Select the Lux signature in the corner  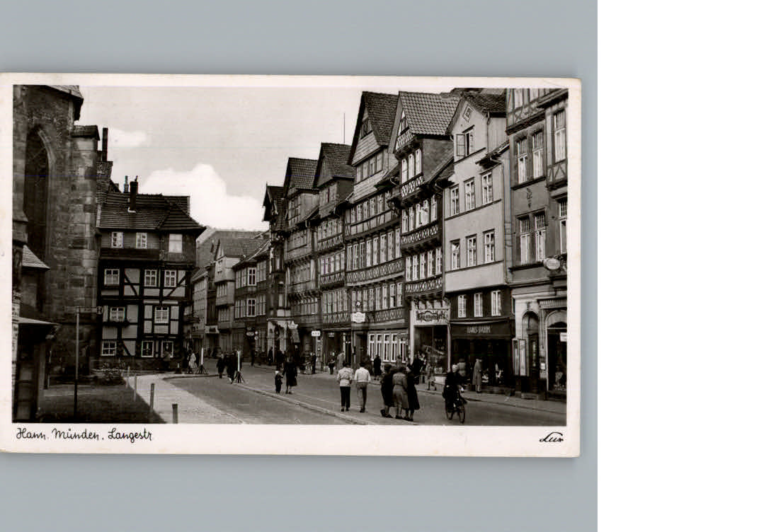pyautogui.click(x=552, y=439)
